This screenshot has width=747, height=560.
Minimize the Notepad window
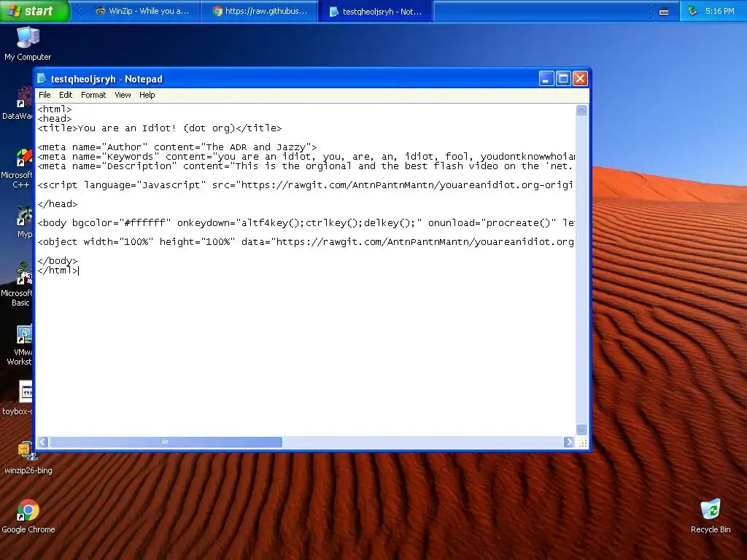[x=546, y=79]
